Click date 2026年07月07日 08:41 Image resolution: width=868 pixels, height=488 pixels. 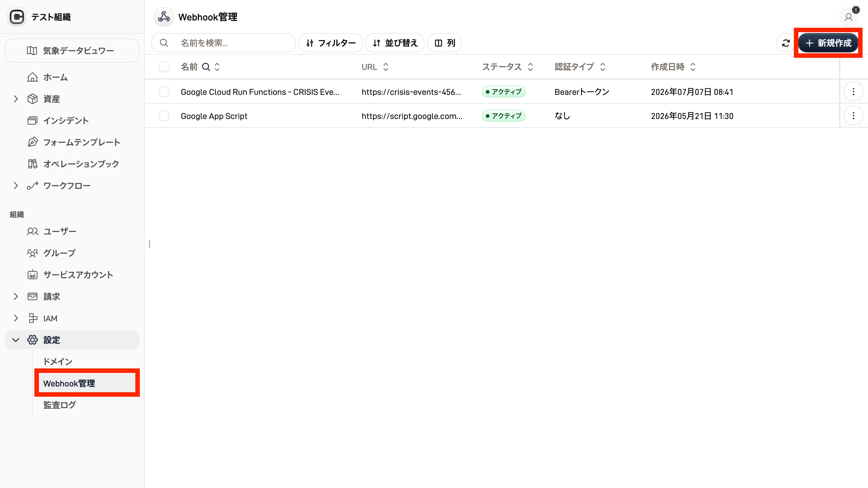coord(692,92)
